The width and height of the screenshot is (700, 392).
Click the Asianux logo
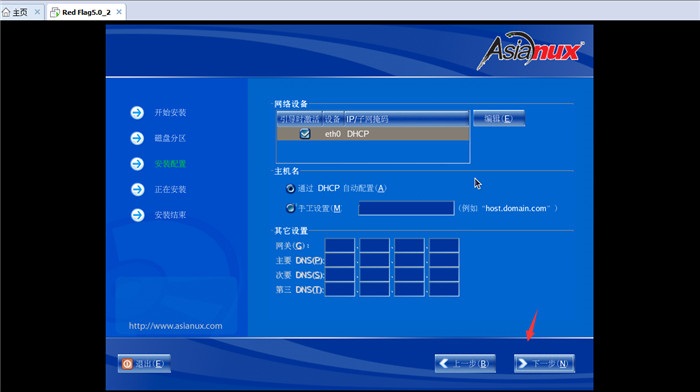point(530,50)
